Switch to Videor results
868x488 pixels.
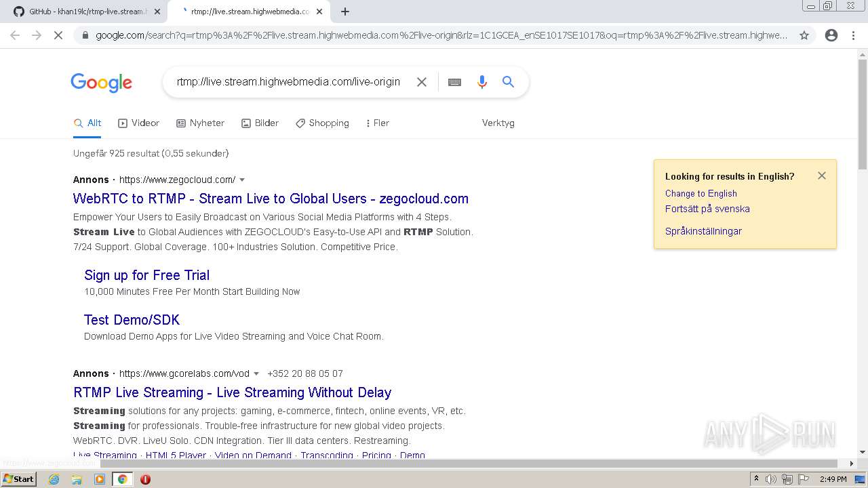(139, 123)
